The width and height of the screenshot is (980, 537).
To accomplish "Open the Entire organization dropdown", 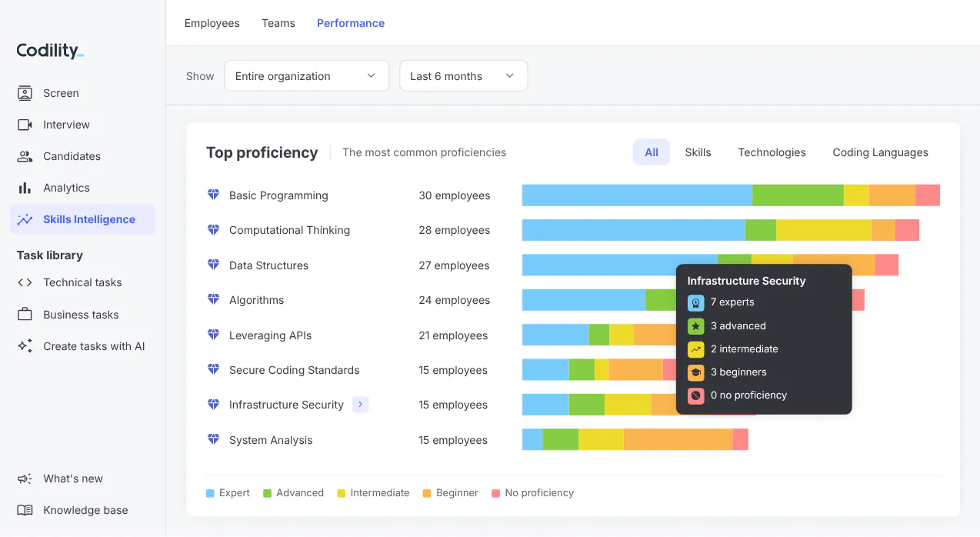I will click(x=307, y=76).
